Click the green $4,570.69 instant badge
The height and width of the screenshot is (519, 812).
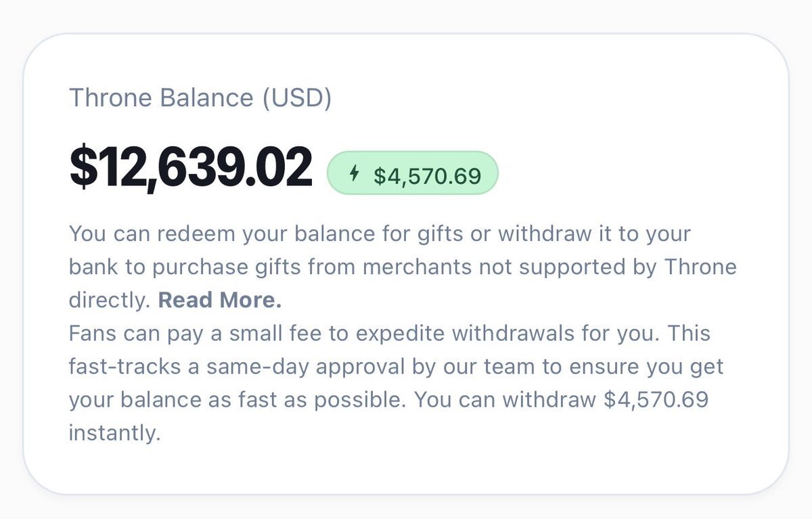(x=412, y=175)
